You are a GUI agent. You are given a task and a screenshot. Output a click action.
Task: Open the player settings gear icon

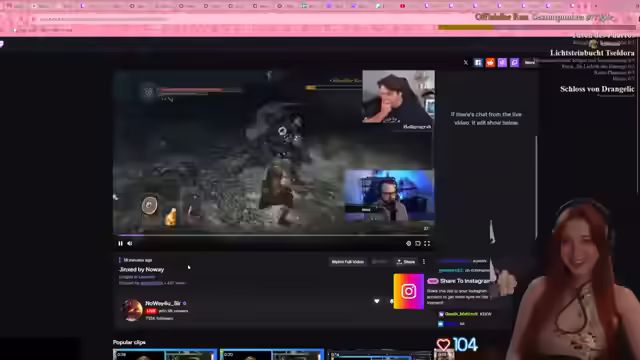(x=408, y=243)
